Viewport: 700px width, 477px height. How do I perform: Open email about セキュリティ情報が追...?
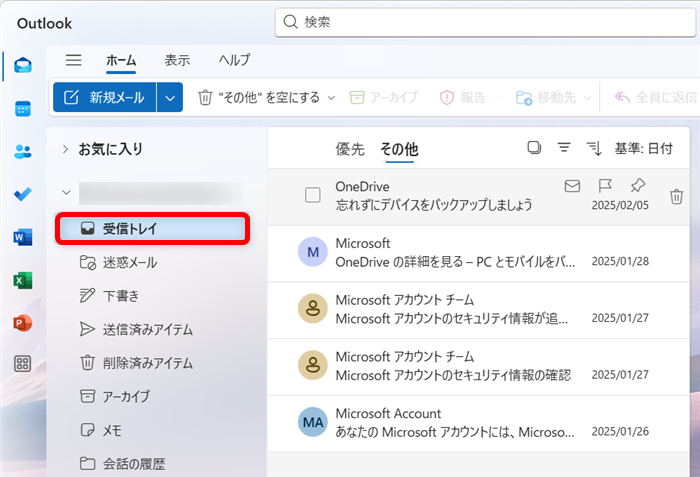pos(479,310)
